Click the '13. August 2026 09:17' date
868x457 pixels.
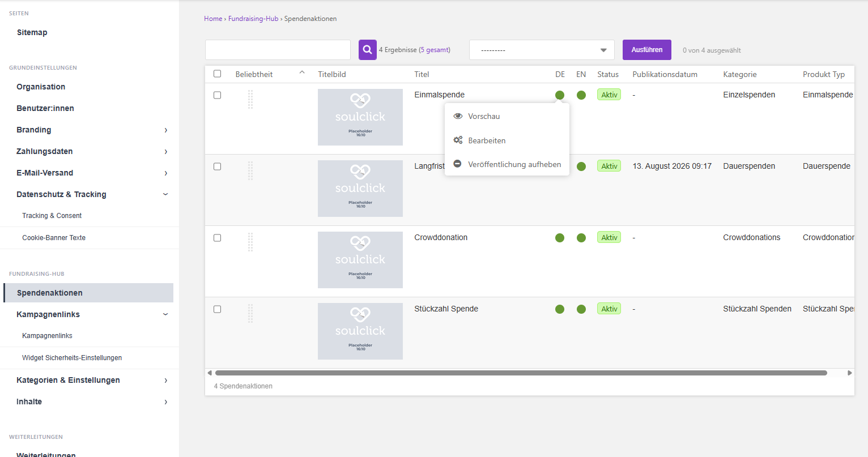point(672,166)
